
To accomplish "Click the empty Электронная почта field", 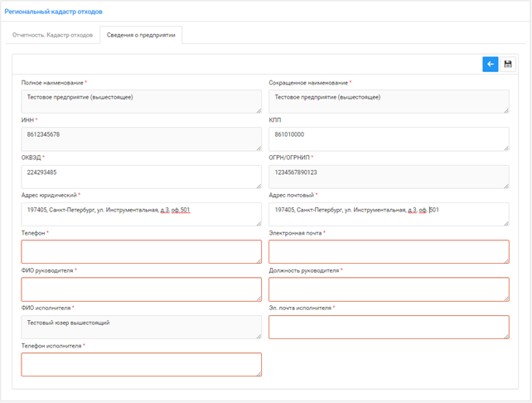I will point(389,252).
